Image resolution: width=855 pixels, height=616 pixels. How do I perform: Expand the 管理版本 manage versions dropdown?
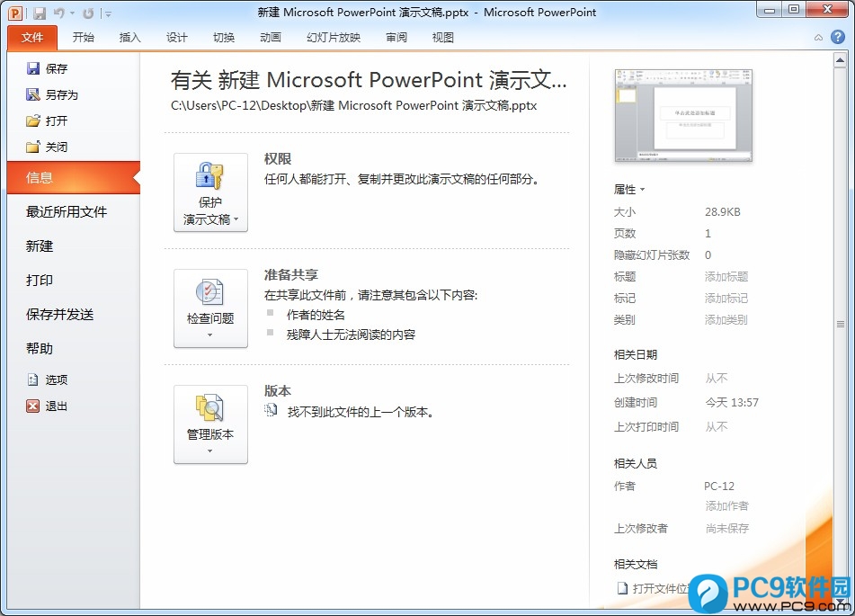(210, 424)
